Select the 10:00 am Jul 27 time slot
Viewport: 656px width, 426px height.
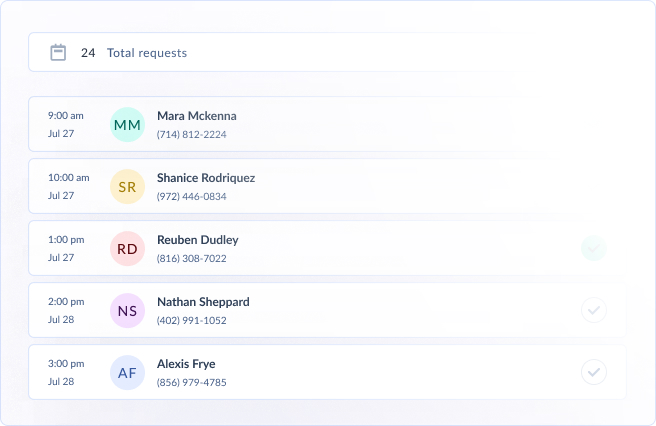tap(68, 187)
